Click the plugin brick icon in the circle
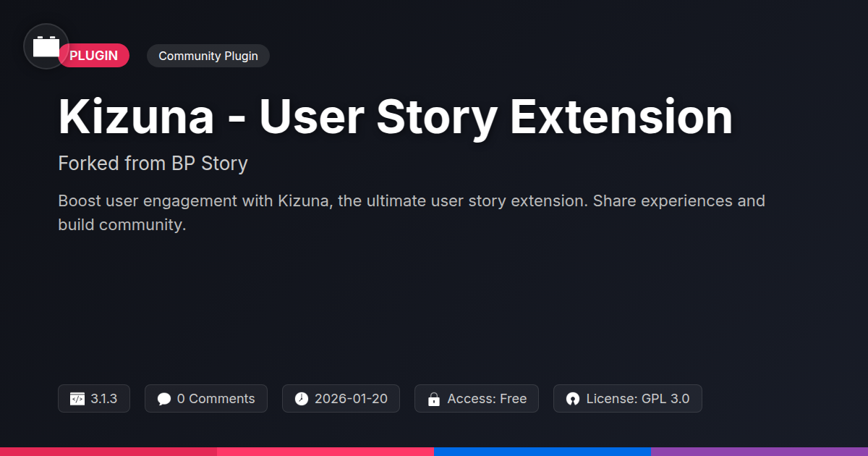 click(46, 46)
